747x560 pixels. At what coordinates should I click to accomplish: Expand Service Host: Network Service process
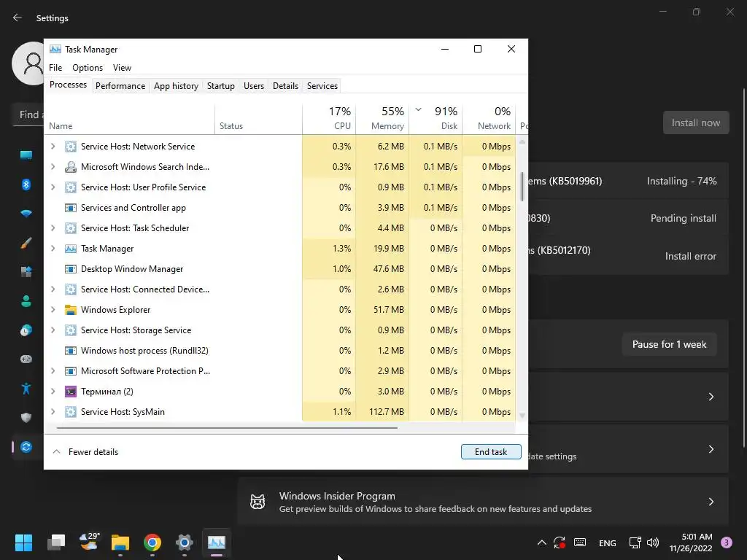coord(53,146)
